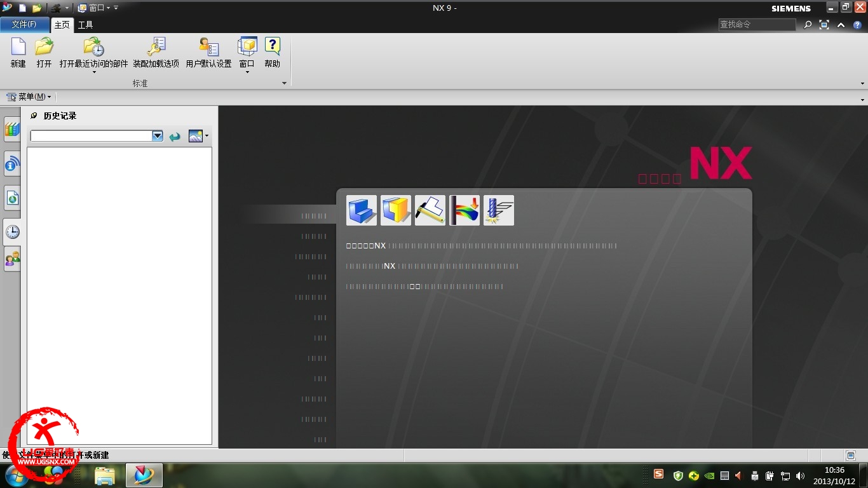Screen dimensions: 868x488
Task: Click the 新建 (New) icon in ribbon
Action: point(18,46)
